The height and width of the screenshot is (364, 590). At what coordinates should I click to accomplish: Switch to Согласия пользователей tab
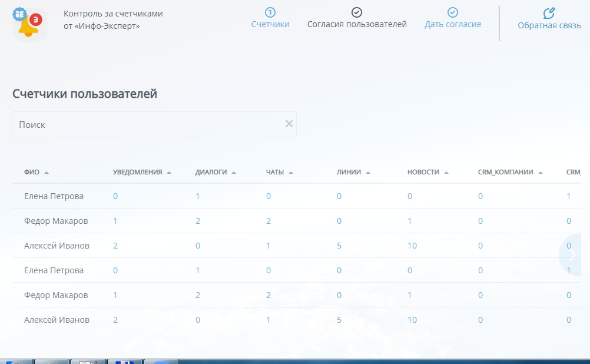click(357, 25)
